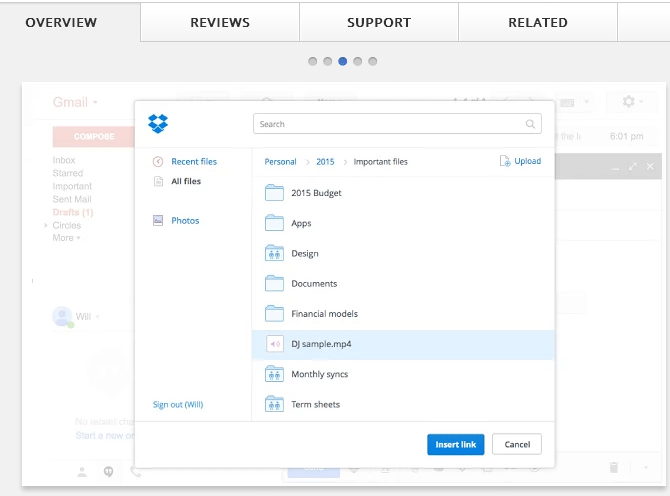Click the Gmail contacts person icon
670x496 pixels.
coord(82,472)
